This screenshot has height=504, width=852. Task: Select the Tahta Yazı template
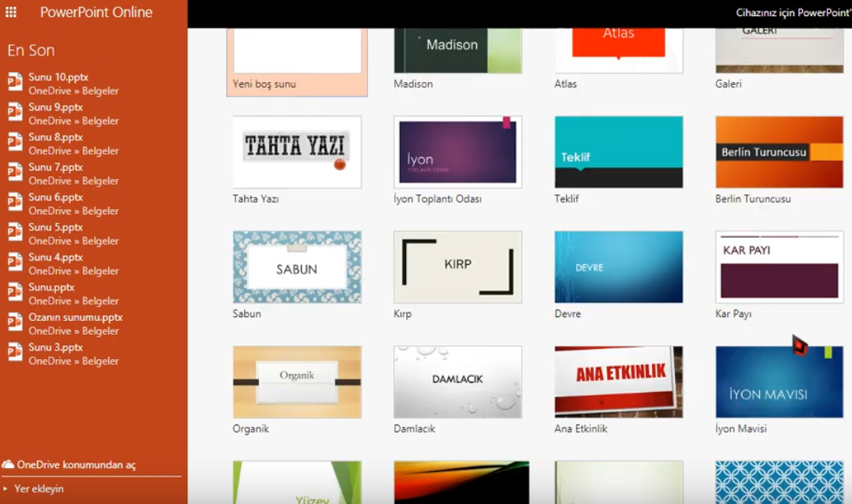pos(297,152)
